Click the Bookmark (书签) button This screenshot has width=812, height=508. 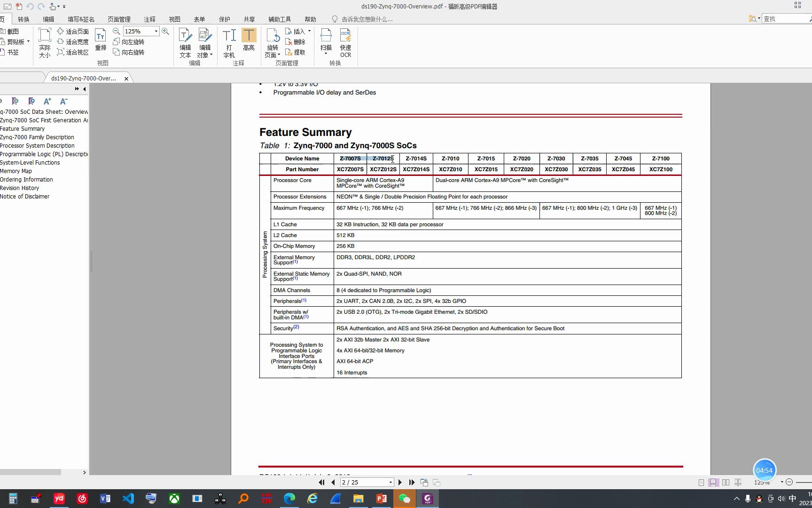pyautogui.click(x=9, y=52)
